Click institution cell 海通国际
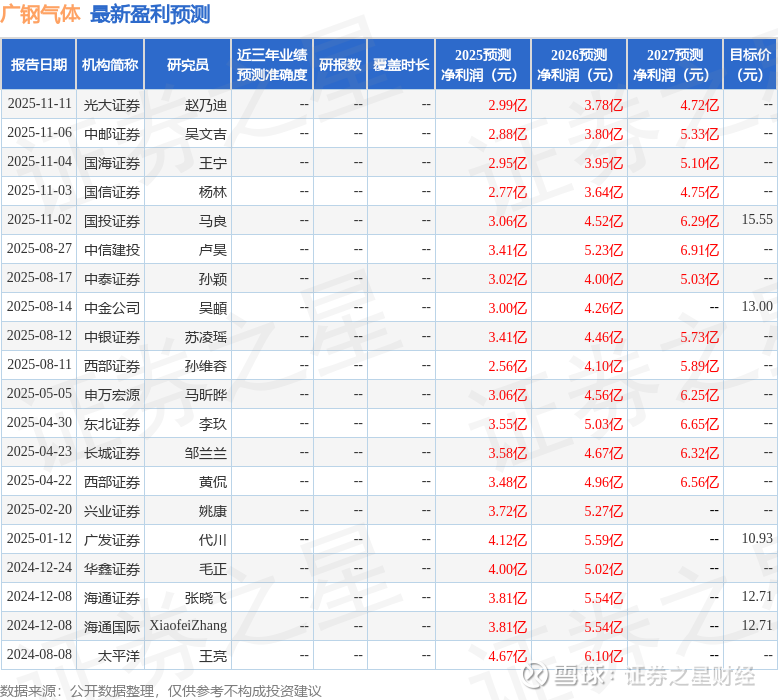This screenshot has width=778, height=700. (112, 627)
